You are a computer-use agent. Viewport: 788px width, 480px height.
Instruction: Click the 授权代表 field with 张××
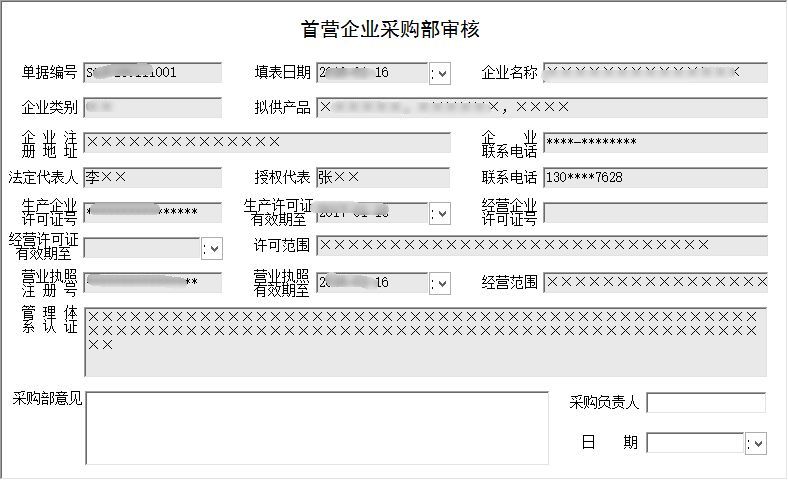tap(383, 177)
